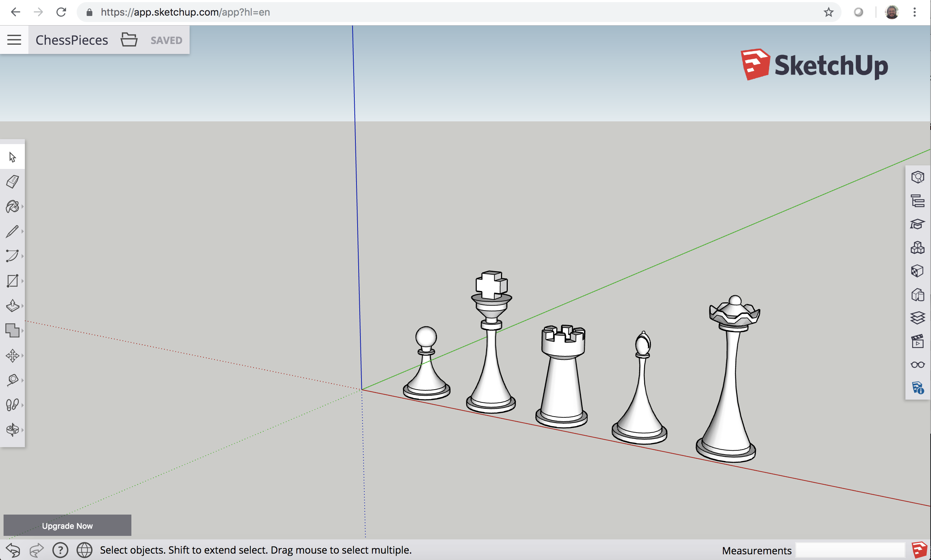The height and width of the screenshot is (560, 931).
Task: Select the Tape Measure tool
Action: pyautogui.click(x=12, y=380)
